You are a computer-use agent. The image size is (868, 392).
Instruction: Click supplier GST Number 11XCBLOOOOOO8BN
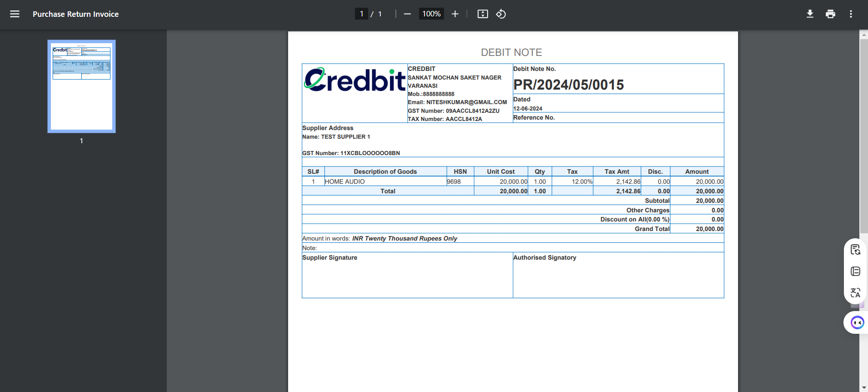click(x=351, y=153)
